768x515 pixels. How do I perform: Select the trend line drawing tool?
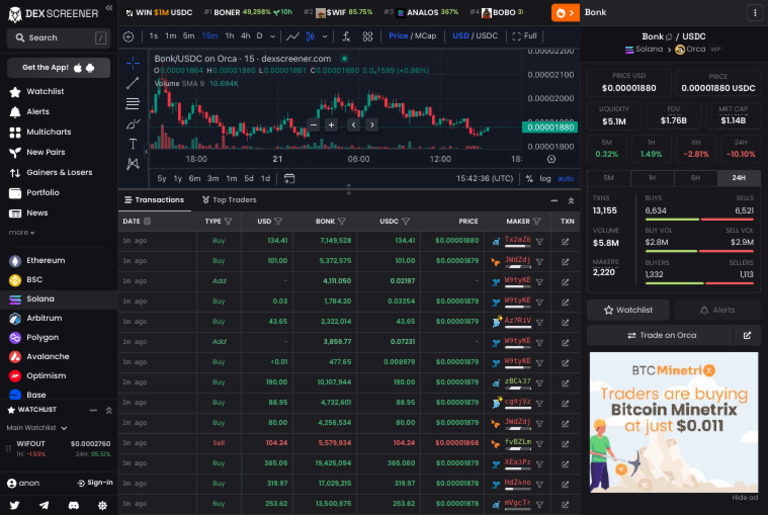(x=133, y=83)
